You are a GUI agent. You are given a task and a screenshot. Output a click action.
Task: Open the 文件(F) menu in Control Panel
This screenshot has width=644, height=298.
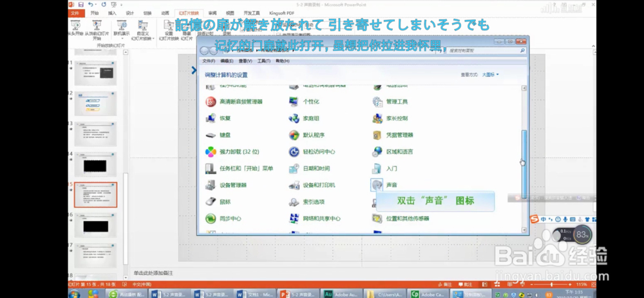click(209, 61)
